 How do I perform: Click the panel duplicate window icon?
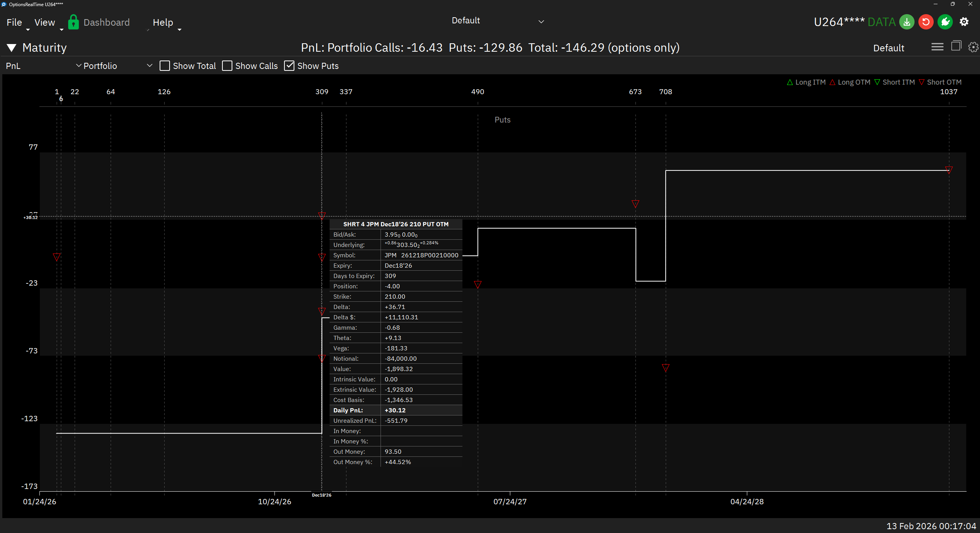(x=956, y=46)
